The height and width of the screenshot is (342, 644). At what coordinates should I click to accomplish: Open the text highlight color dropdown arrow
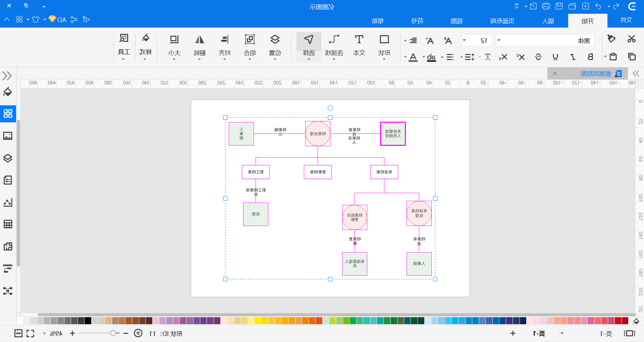click(424, 57)
